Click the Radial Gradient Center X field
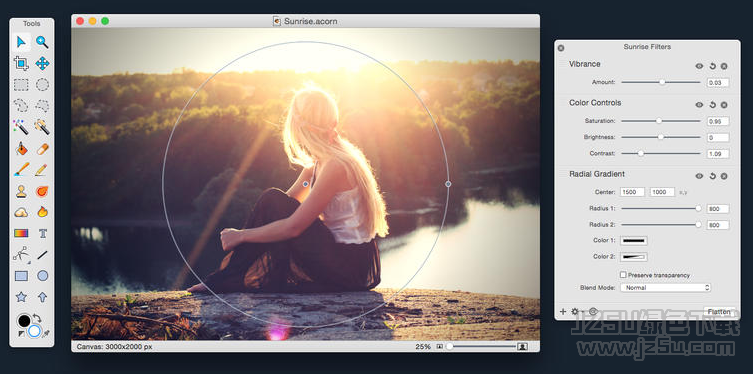Viewport: 753px width, 374px height. pyautogui.click(x=632, y=192)
